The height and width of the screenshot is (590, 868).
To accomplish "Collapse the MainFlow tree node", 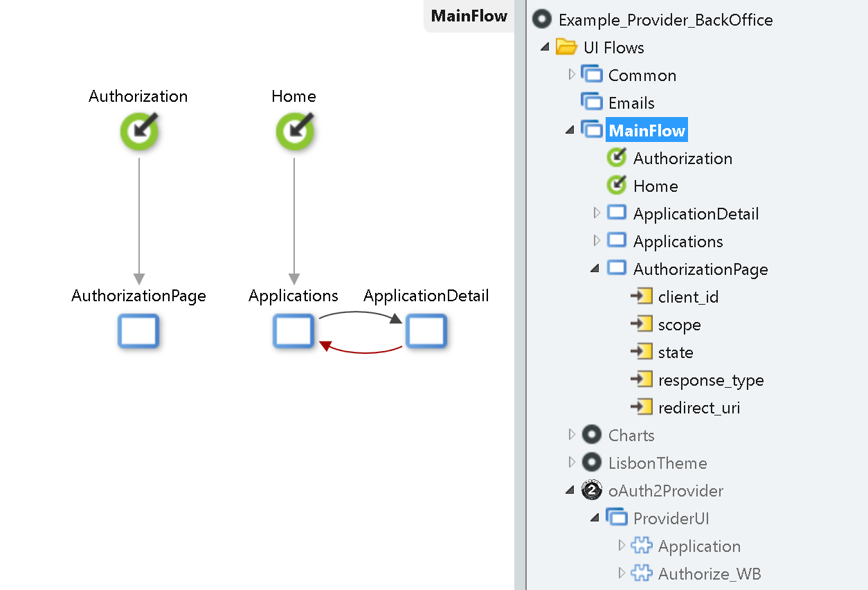I will pos(569,129).
